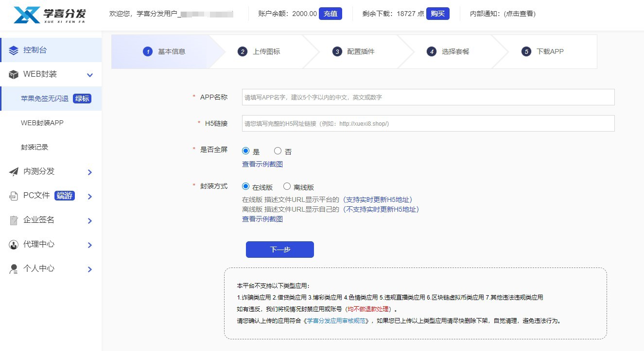Select the 在线版 packaging method

245,186
